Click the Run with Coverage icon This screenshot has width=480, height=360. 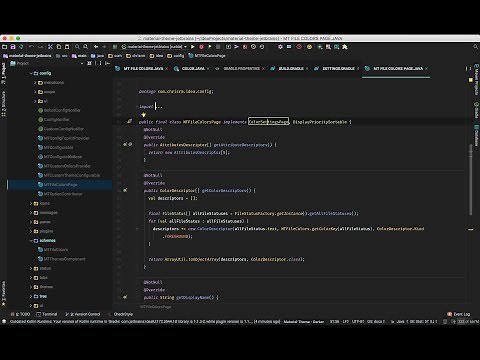click(x=210, y=47)
